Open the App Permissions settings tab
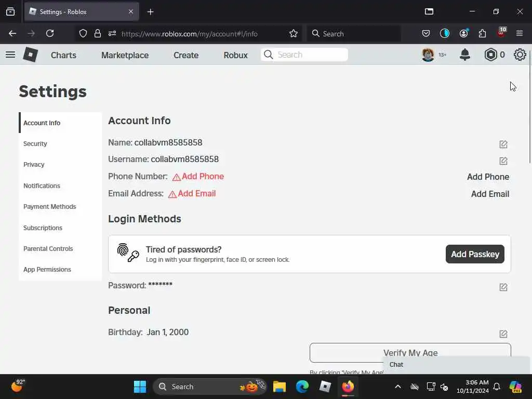Viewport: 532px width, 399px height. click(60, 270)
